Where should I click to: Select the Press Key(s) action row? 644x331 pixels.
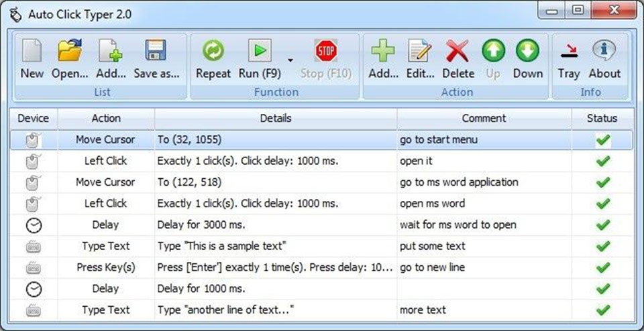point(321,267)
